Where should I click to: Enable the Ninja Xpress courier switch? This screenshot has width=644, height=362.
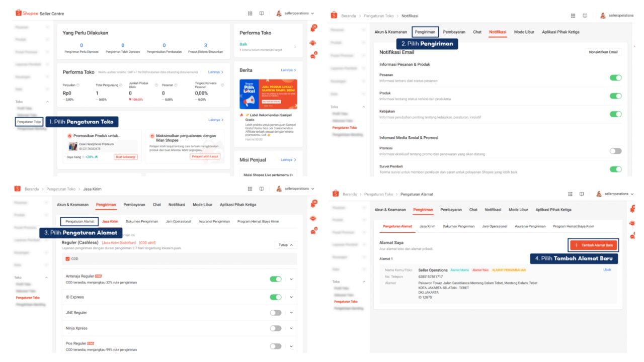pyautogui.click(x=275, y=328)
